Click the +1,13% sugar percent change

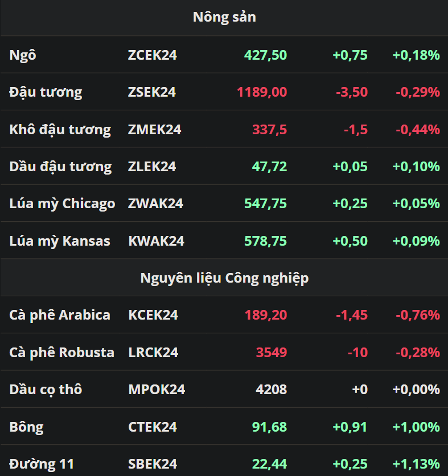(416, 464)
